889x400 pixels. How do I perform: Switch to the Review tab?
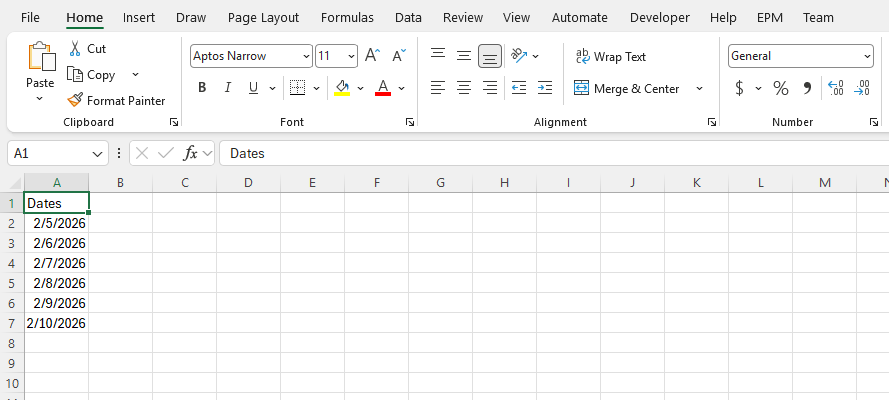click(x=463, y=18)
